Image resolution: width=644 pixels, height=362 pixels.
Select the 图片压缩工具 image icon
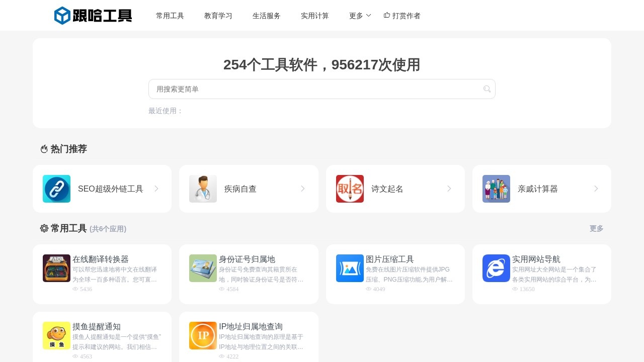click(x=350, y=268)
